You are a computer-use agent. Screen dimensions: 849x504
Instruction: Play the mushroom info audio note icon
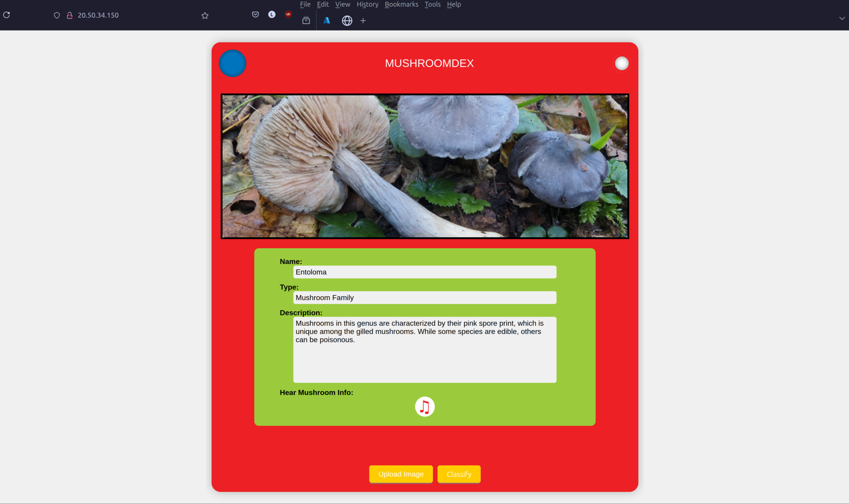tap(424, 406)
